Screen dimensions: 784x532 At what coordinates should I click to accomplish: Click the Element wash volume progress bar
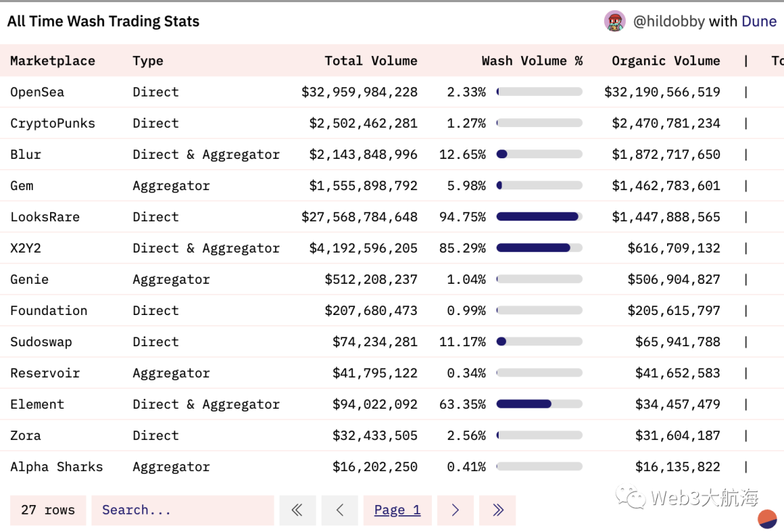pos(539,404)
